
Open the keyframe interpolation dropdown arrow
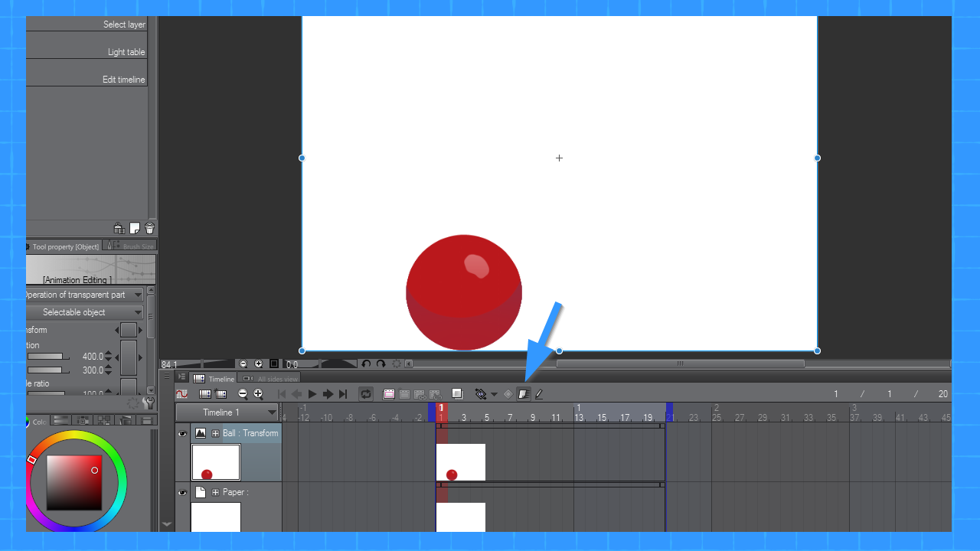[494, 395]
